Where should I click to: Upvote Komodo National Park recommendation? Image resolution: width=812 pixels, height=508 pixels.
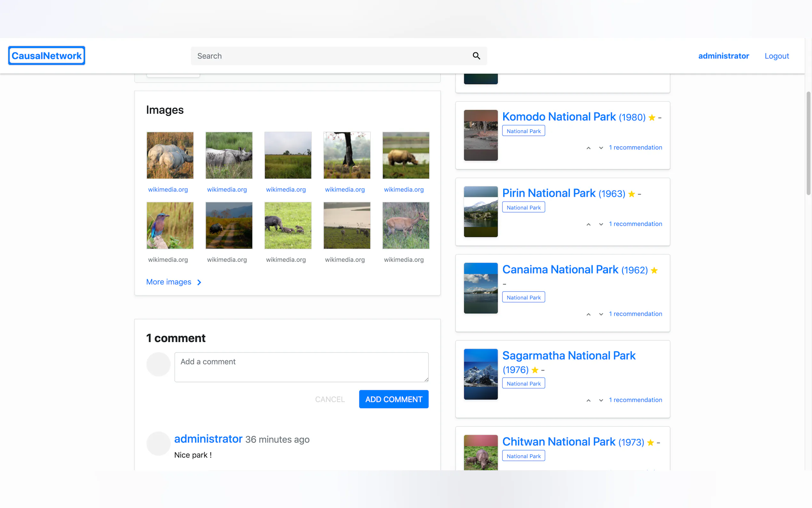click(588, 148)
